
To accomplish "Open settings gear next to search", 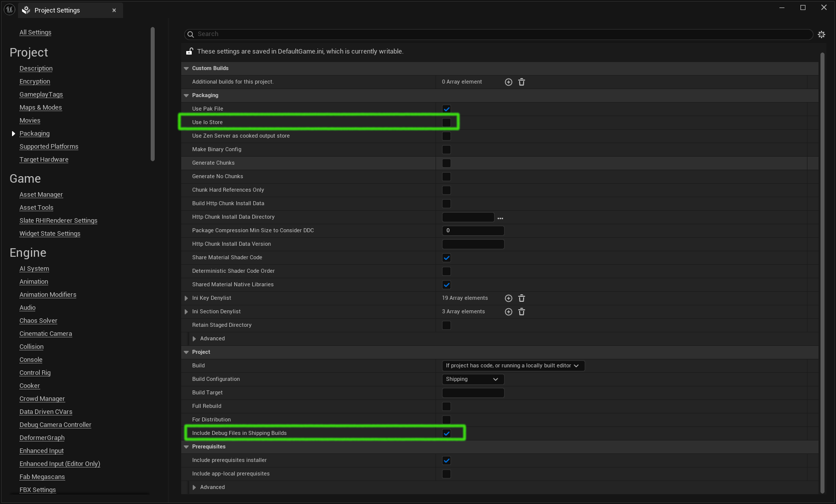I will tap(821, 35).
